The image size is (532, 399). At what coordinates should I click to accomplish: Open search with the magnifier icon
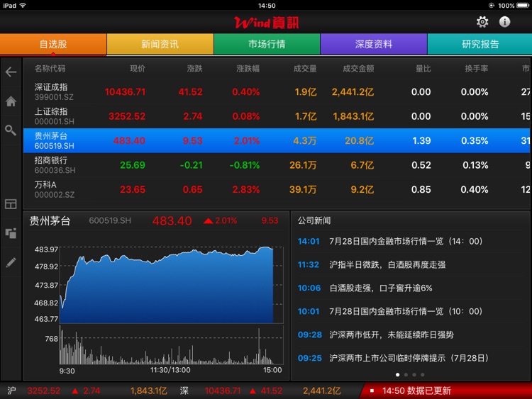pos(11,130)
